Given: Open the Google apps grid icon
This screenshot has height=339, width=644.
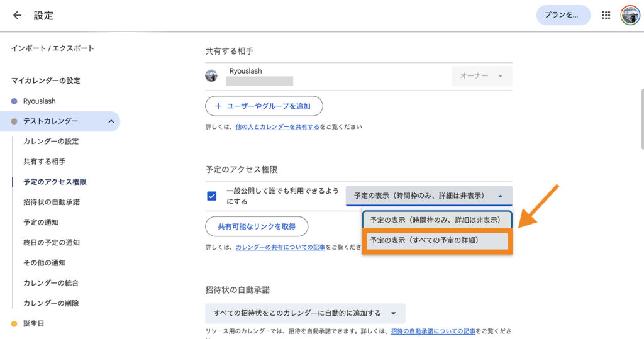Looking at the screenshot, I should (606, 15).
